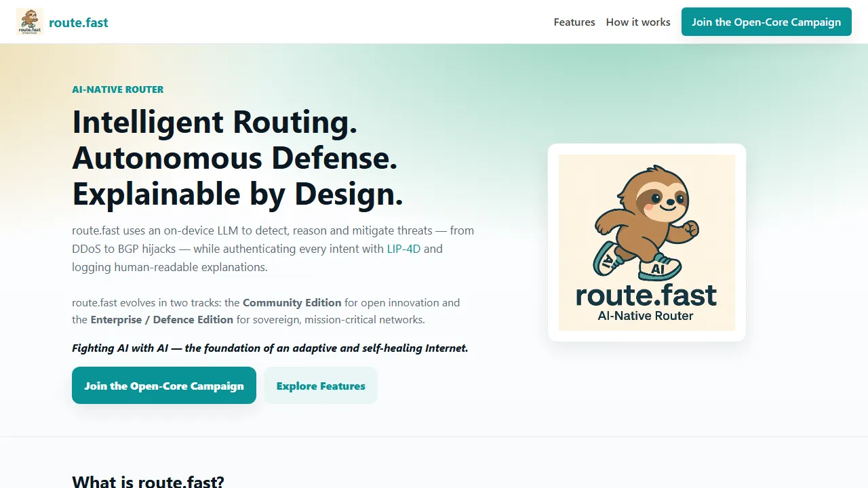The image size is (868, 488).
Task: Click the 'AI-NATIVE ROUTER' eyebrow label
Action: 117,89
